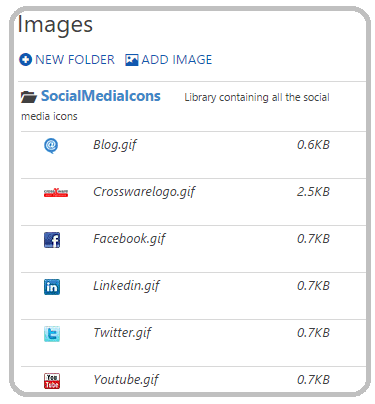Click the Images heading
Viewport: 375px width, 404px height.
point(55,25)
